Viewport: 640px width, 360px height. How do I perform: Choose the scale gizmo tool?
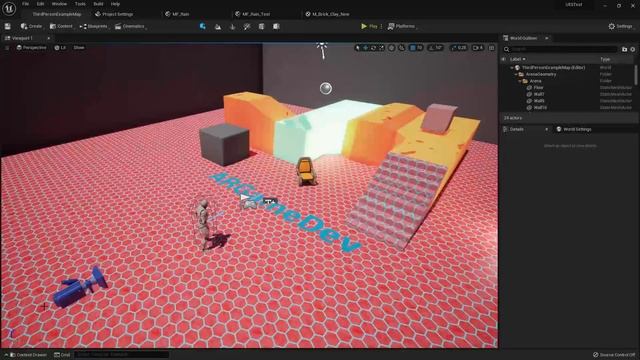(381, 48)
